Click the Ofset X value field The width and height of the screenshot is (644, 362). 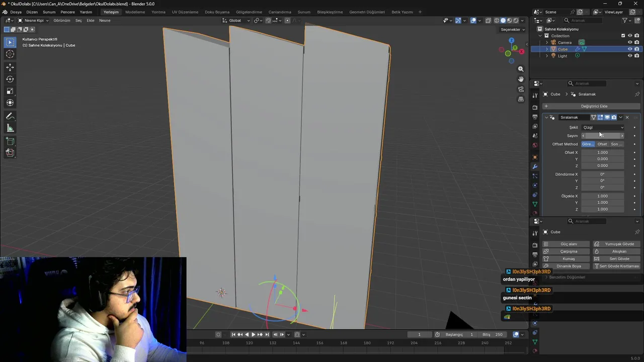(603, 152)
